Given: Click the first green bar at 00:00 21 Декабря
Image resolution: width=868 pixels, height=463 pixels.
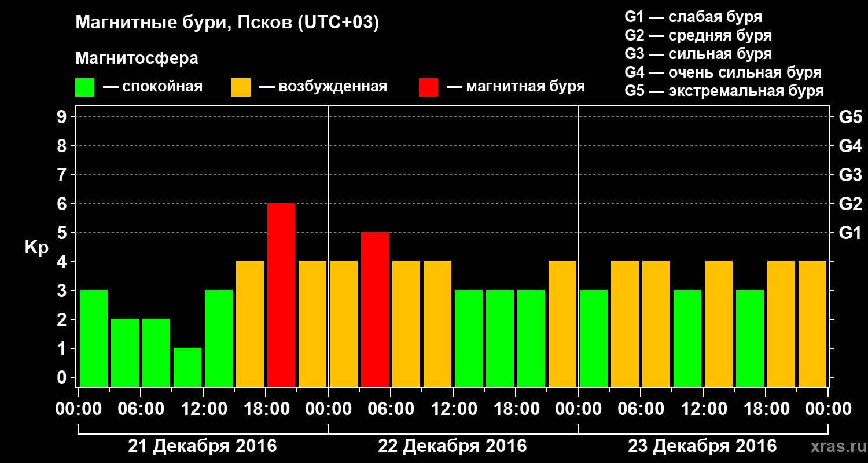Looking at the screenshot, I should [x=94, y=339].
